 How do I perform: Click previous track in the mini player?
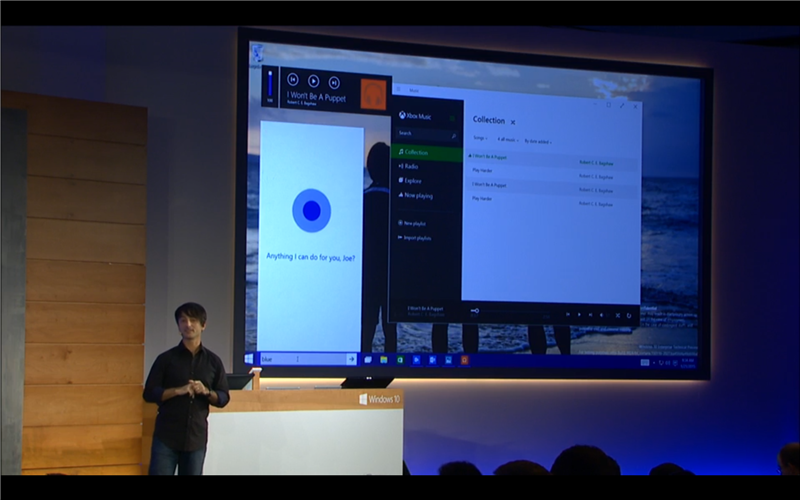tap(292, 79)
